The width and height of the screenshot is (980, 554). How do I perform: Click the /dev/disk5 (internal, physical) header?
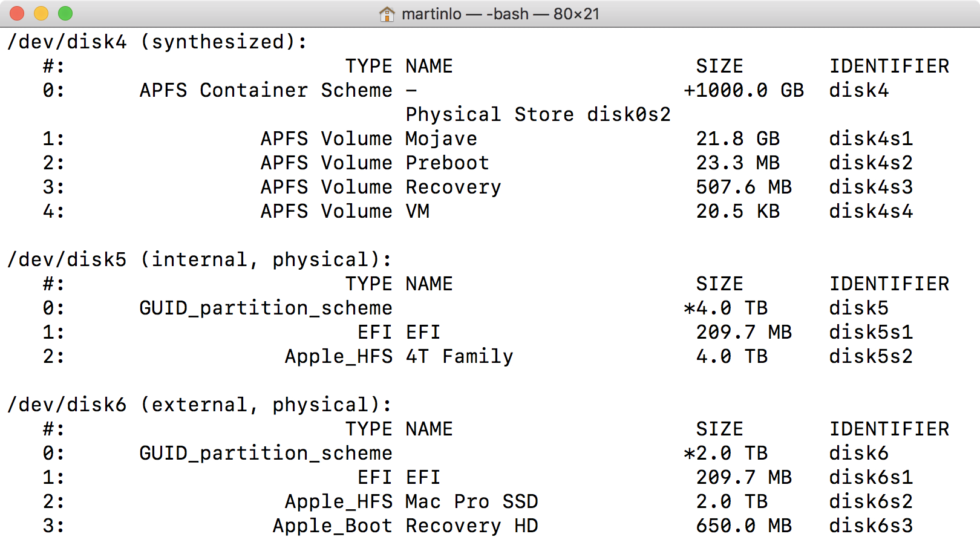coord(199,259)
